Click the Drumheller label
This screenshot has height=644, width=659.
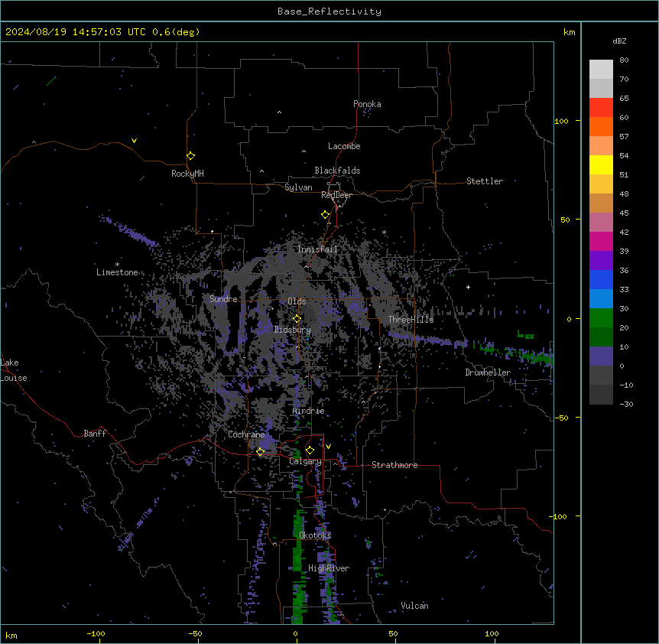[x=488, y=372]
